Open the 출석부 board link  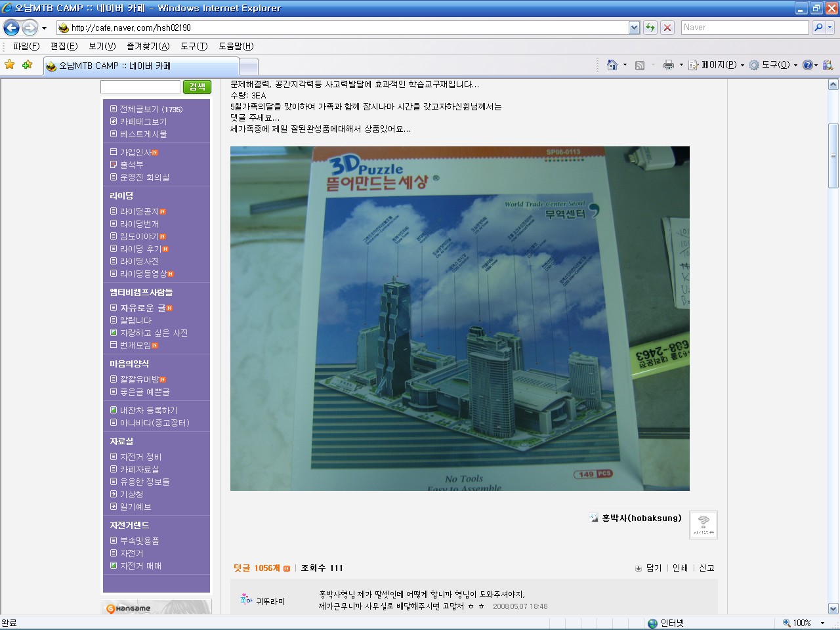(x=131, y=165)
